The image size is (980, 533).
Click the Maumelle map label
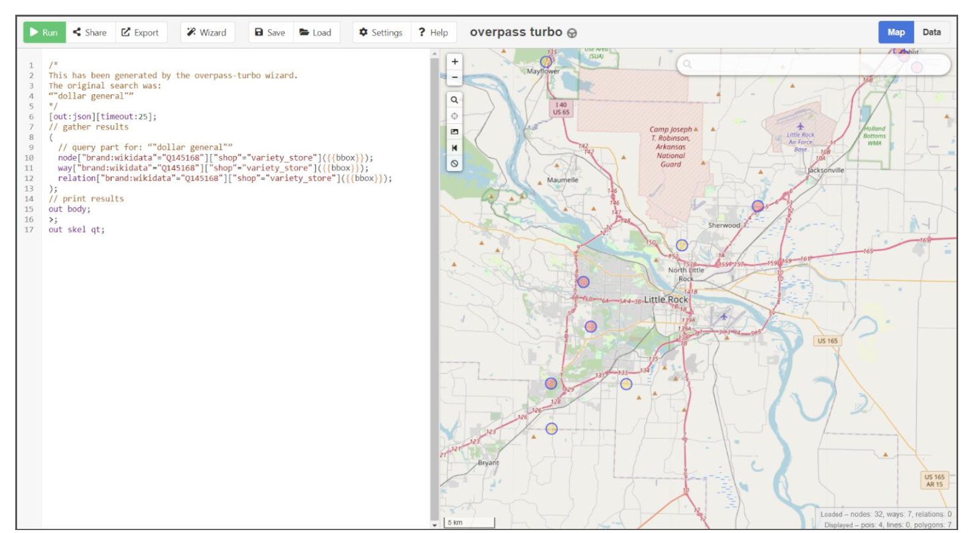(x=562, y=180)
